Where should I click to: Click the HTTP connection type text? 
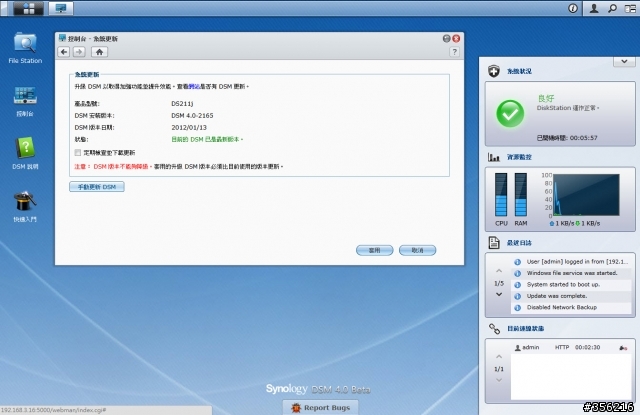562,347
